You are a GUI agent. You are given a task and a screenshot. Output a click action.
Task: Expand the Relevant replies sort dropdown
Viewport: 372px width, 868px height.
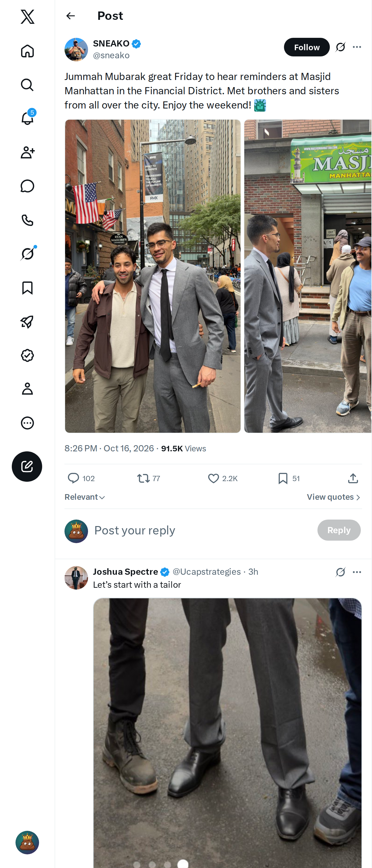point(85,497)
